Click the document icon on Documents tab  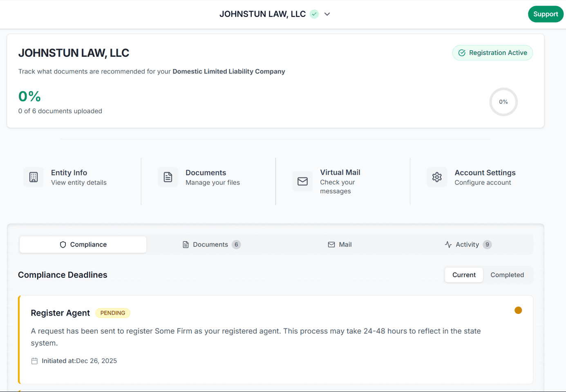(x=186, y=244)
